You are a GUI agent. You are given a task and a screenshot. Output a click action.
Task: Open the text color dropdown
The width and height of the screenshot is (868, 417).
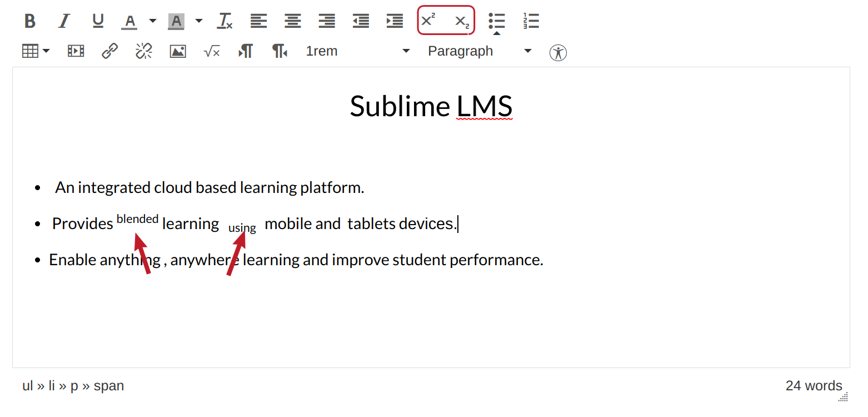pyautogui.click(x=152, y=21)
